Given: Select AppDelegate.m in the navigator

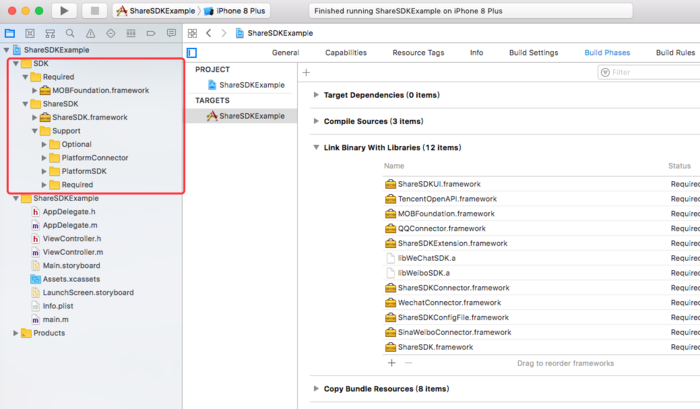Looking at the screenshot, I should pyautogui.click(x=70, y=225).
